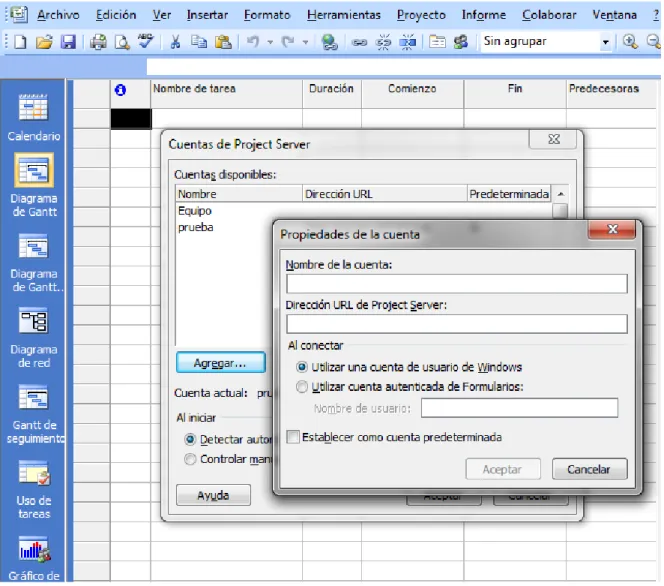Zoom in with the plus magnifier

[x=630, y=41]
